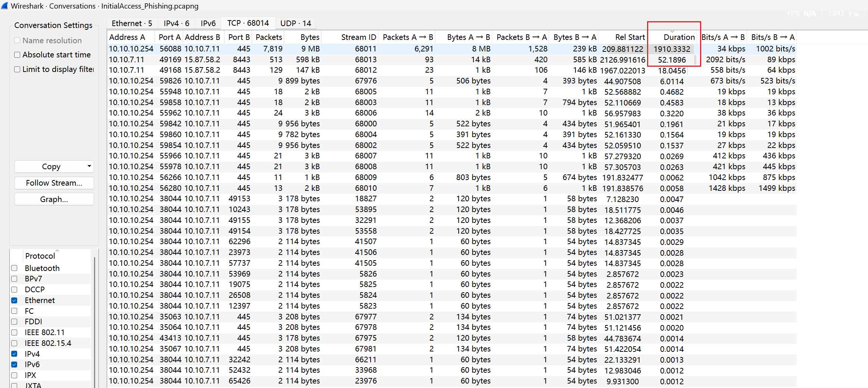Viewport: 868px width, 388px height.
Task: Select the conversation with port 49169
Action: pyautogui.click(x=452, y=60)
